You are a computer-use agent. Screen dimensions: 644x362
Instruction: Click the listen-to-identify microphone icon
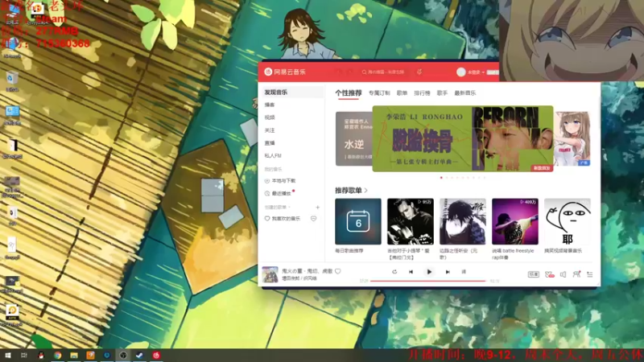click(419, 72)
